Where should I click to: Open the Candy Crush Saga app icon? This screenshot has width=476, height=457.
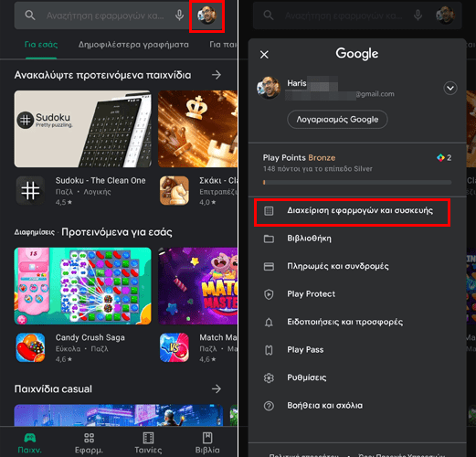point(30,347)
